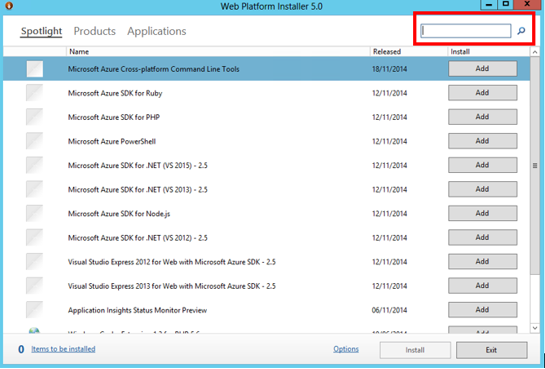Sort the list by Name column header

[x=218, y=51]
